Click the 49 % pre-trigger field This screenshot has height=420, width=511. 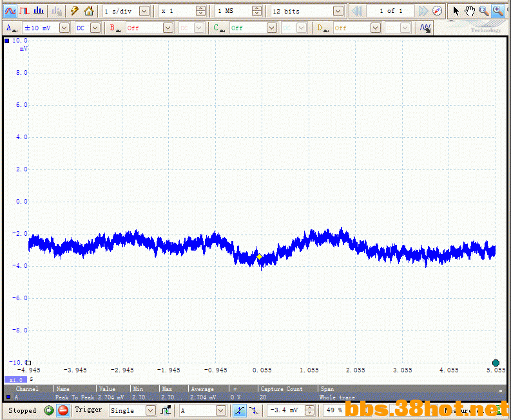[333, 410]
